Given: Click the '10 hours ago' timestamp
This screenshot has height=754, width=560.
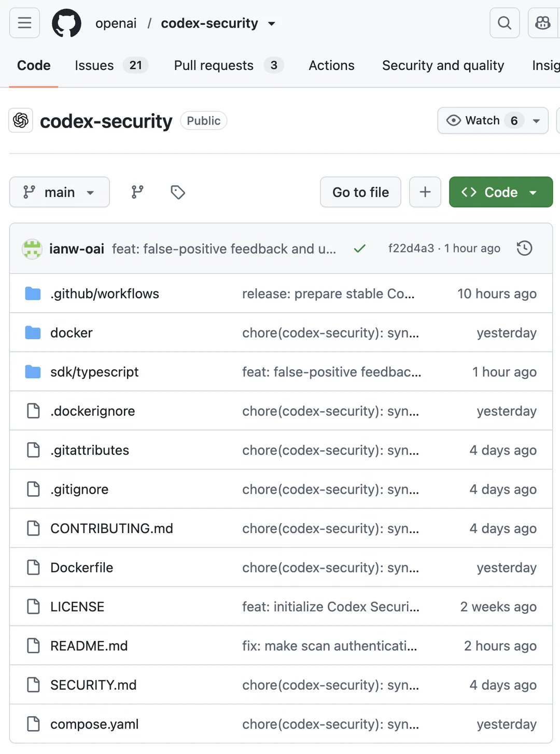Looking at the screenshot, I should (x=497, y=294).
